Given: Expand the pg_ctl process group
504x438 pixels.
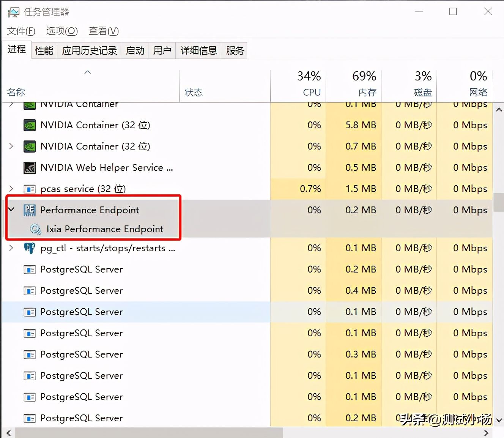Looking at the screenshot, I should 11,248.
